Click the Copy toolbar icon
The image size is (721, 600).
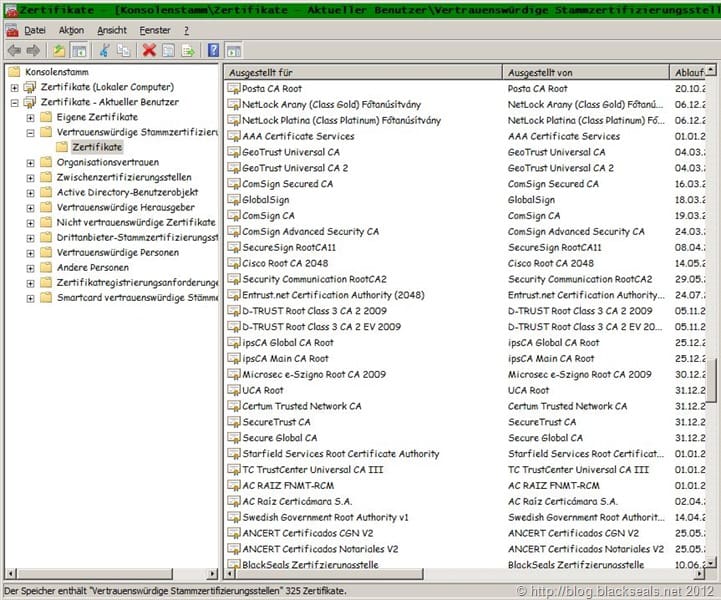(x=123, y=51)
